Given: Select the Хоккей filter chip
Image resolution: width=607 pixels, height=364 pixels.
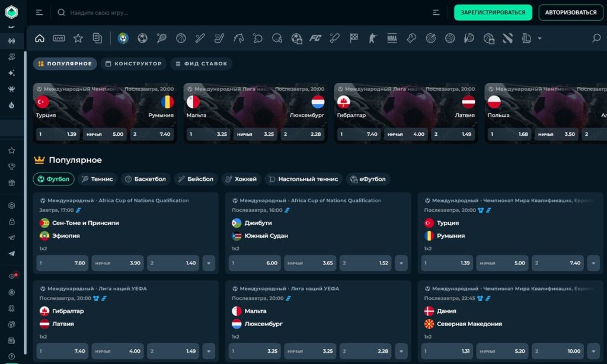Looking at the screenshot, I should point(241,179).
